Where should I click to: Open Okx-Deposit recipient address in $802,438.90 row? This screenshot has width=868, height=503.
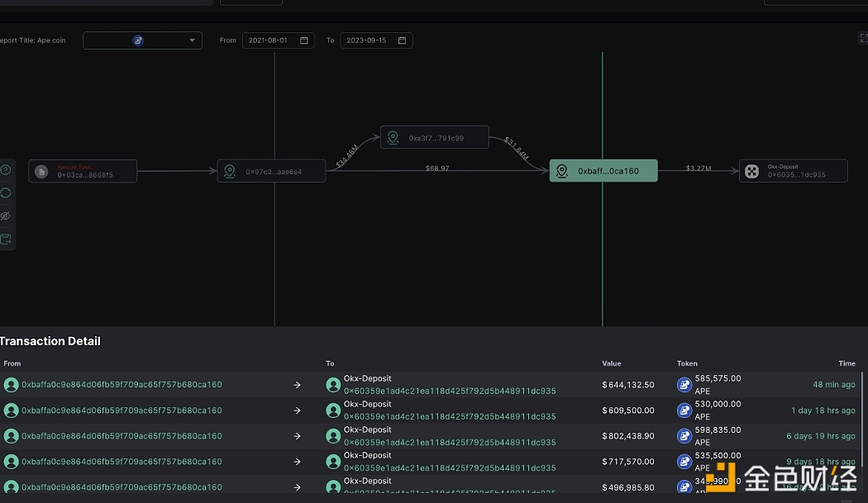tap(450, 442)
